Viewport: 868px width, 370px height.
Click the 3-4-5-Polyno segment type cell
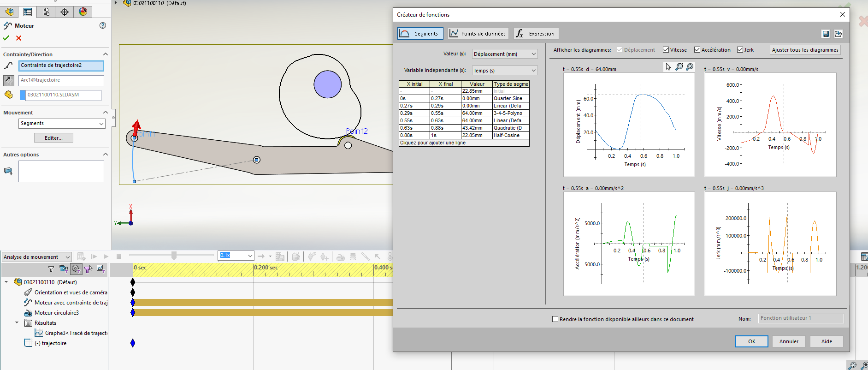click(511, 113)
